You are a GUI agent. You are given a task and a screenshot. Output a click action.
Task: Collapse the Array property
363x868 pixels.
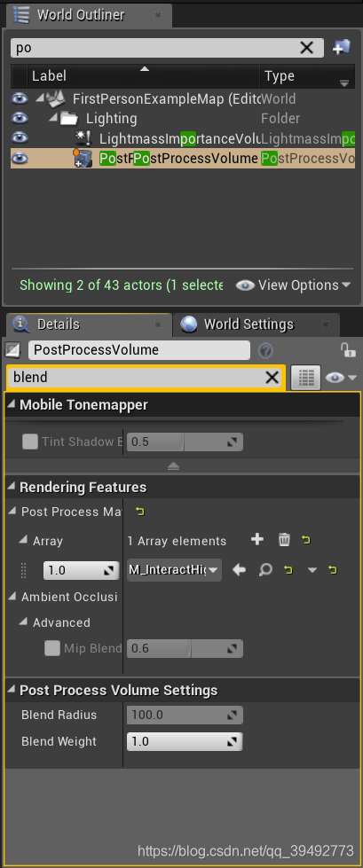[x=23, y=540]
